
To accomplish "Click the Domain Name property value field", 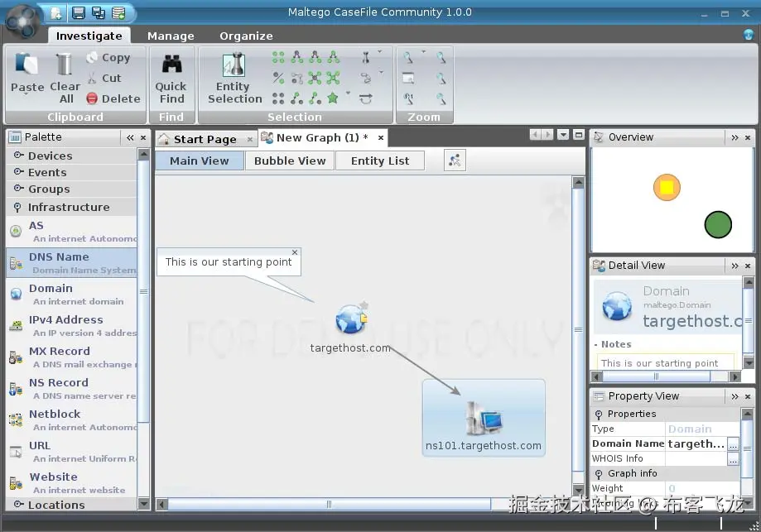I will (x=696, y=443).
